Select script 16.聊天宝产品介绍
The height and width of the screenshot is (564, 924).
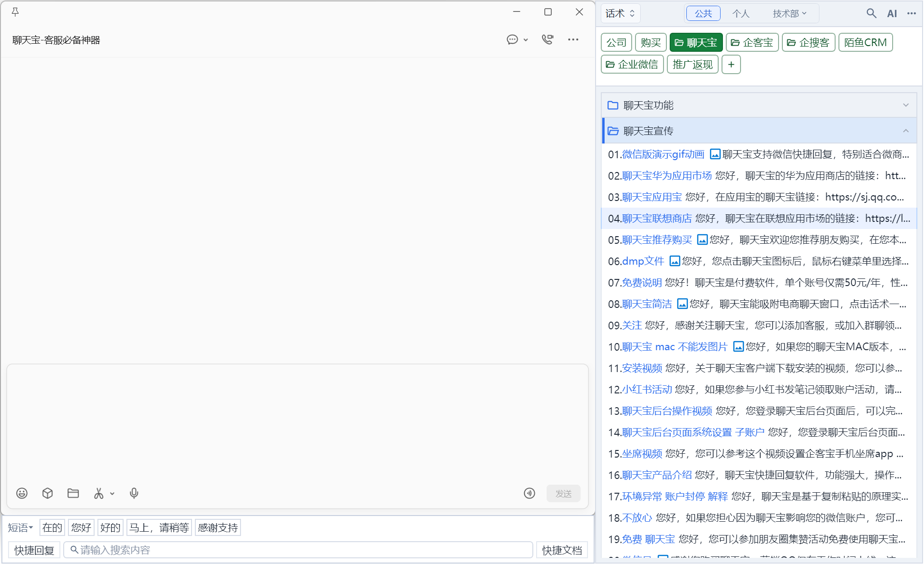click(759, 475)
